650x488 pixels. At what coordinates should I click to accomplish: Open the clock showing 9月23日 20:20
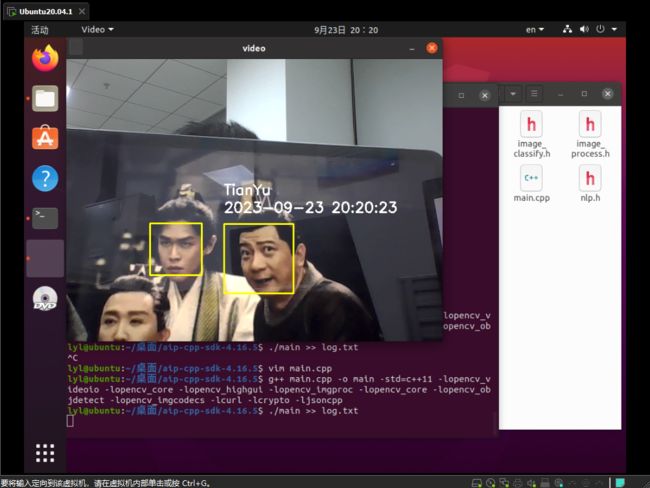pos(346,30)
